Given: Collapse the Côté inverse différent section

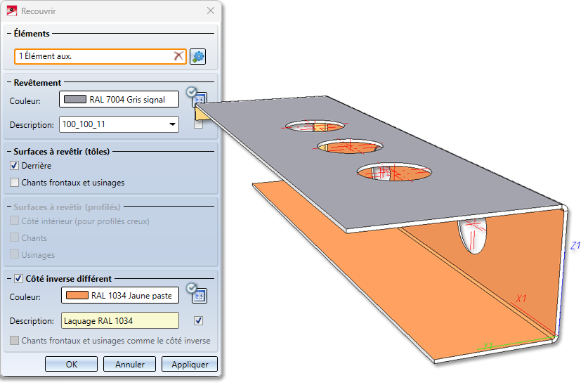Looking at the screenshot, I should (x=9, y=278).
